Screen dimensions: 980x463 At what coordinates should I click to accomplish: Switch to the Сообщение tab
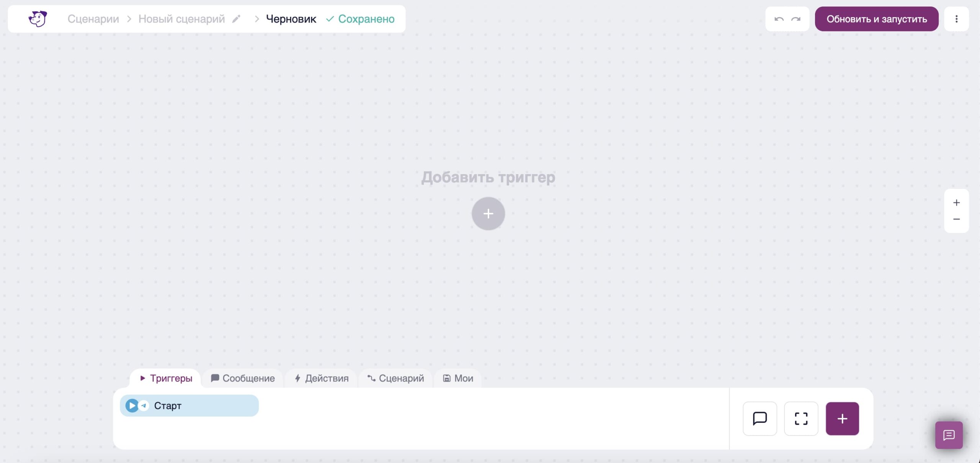[x=243, y=378]
